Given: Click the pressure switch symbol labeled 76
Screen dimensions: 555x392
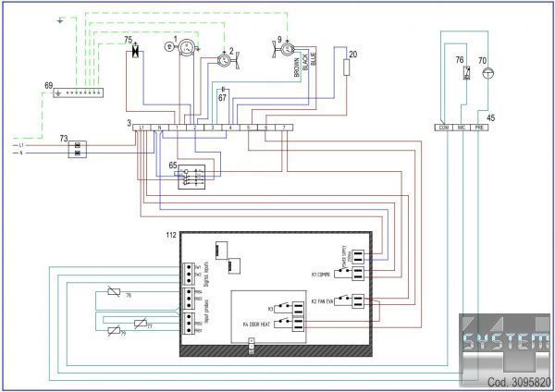Looking at the screenshot, I should pyautogui.click(x=464, y=73).
